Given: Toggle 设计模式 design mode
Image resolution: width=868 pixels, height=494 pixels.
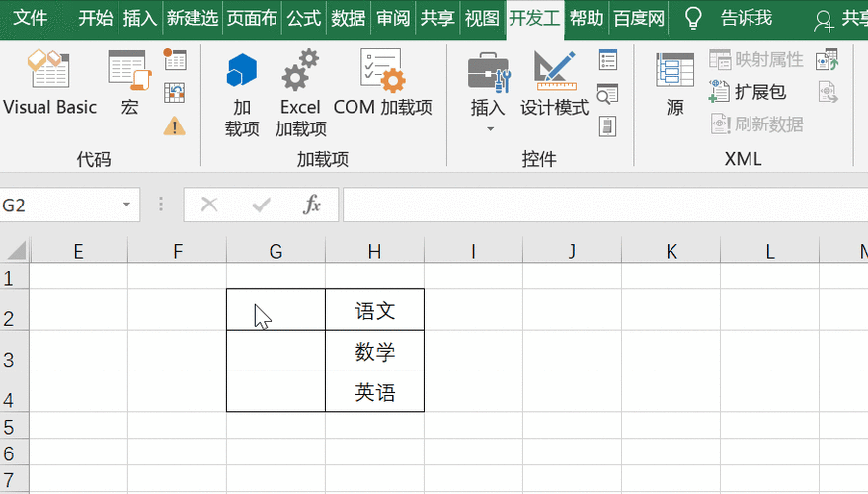Looking at the screenshot, I should click(x=554, y=83).
